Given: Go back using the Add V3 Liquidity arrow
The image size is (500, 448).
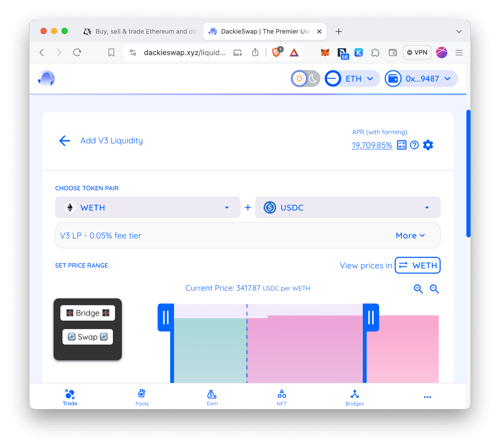Looking at the screenshot, I should 65,141.
